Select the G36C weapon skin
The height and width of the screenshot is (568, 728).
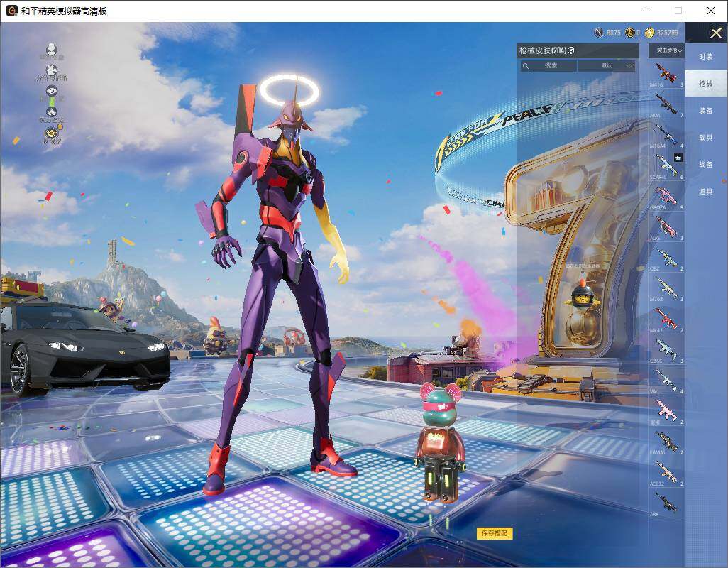pos(666,349)
